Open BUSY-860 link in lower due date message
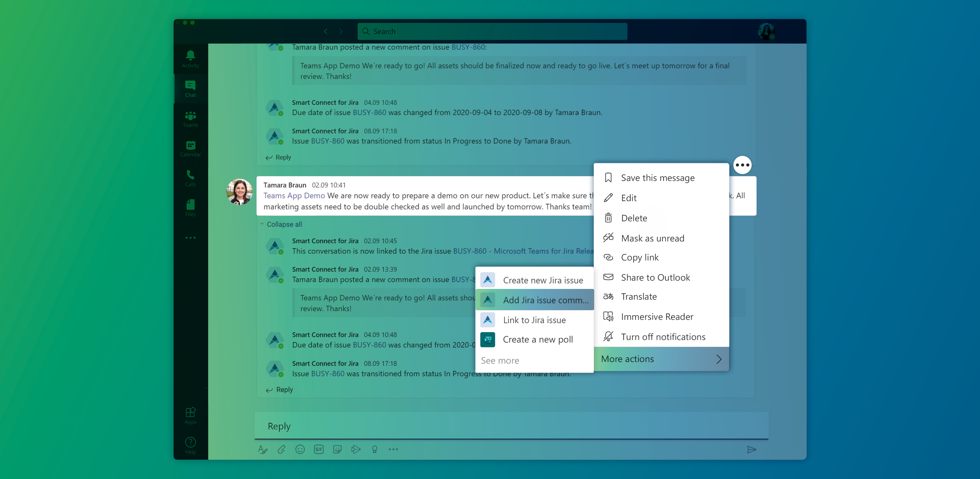Image resolution: width=980 pixels, height=479 pixels. tap(369, 345)
